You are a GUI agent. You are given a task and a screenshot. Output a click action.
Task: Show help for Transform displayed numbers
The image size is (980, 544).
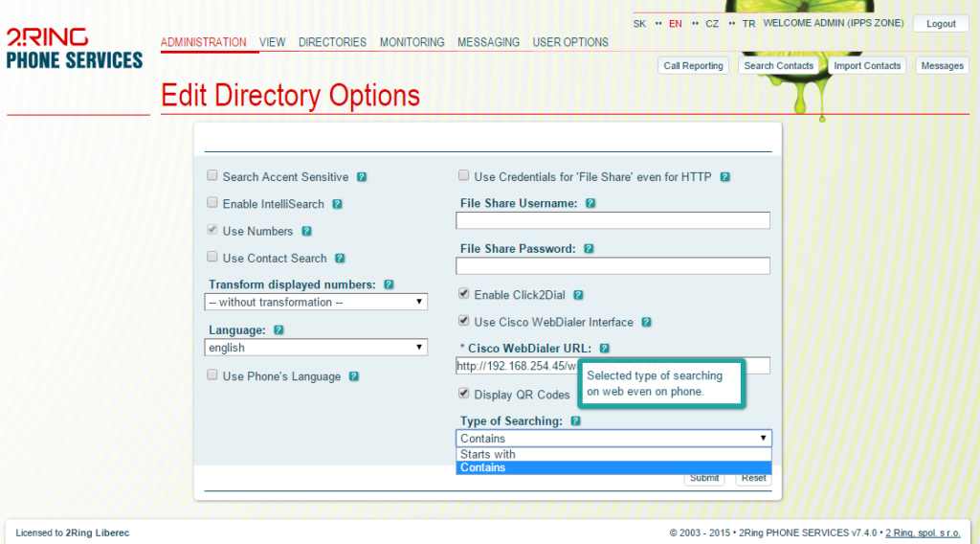tap(389, 284)
